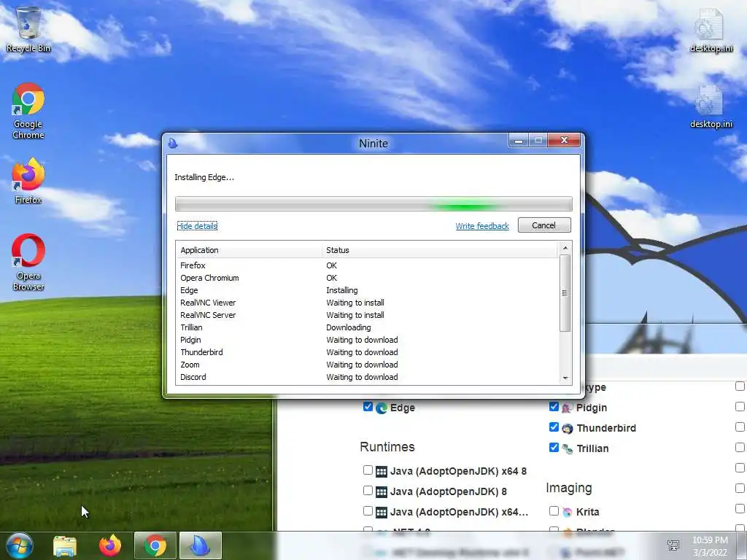Click the Status column header
This screenshot has height=560, width=747.
(439, 250)
